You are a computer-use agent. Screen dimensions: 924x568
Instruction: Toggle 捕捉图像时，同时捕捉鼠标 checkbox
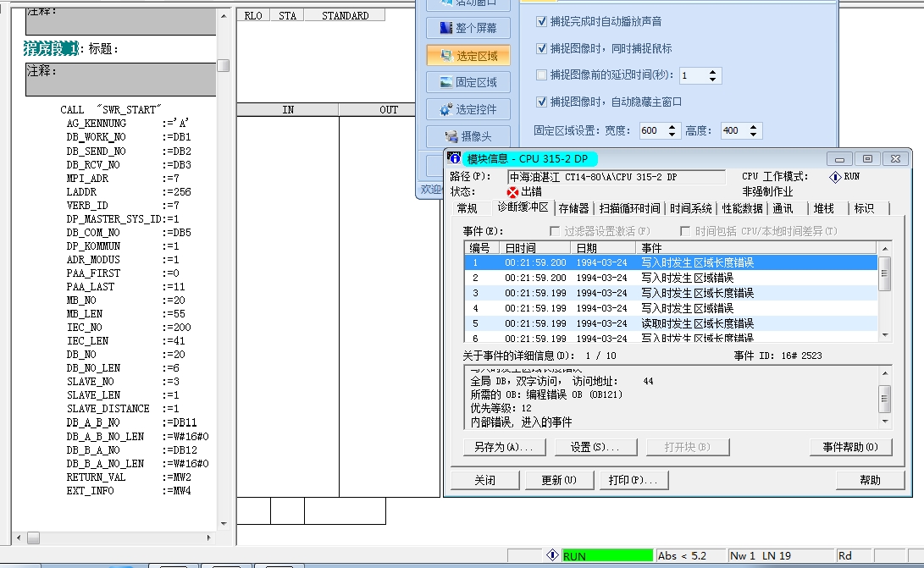pos(541,48)
